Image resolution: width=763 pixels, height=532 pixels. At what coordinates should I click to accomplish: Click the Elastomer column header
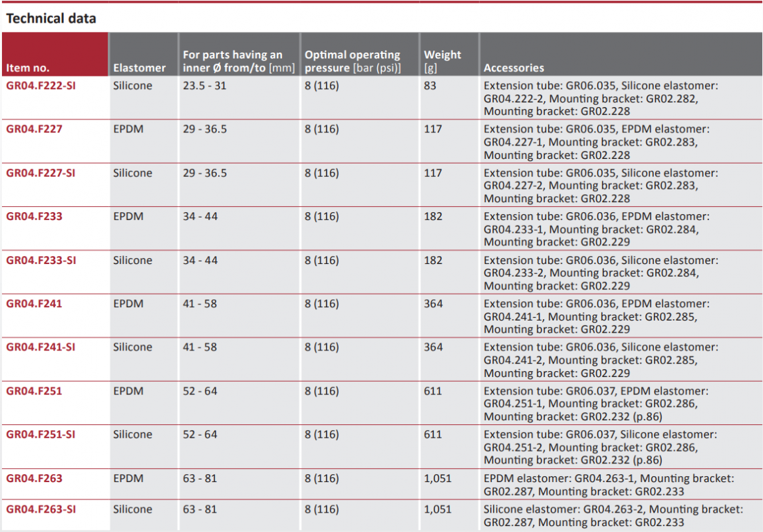(139, 68)
